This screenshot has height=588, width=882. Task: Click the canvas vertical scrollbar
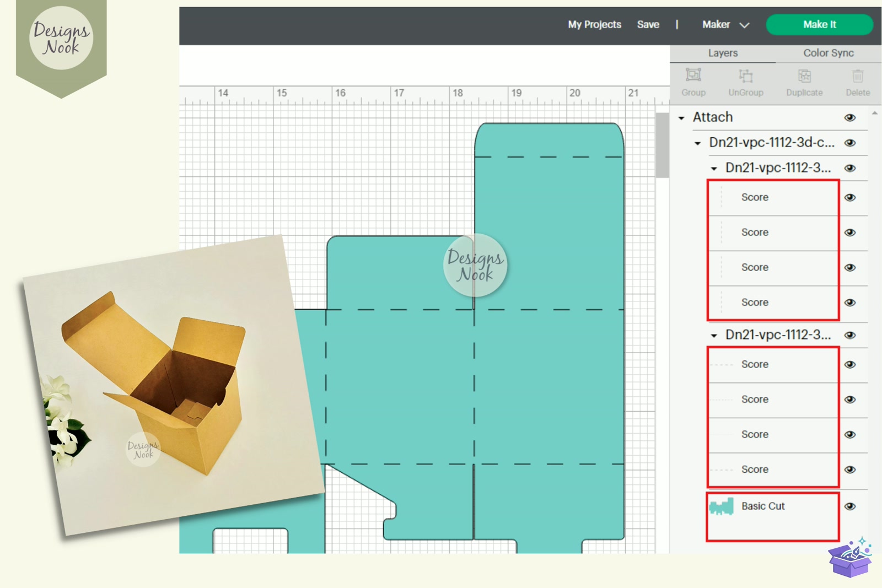coord(662,145)
